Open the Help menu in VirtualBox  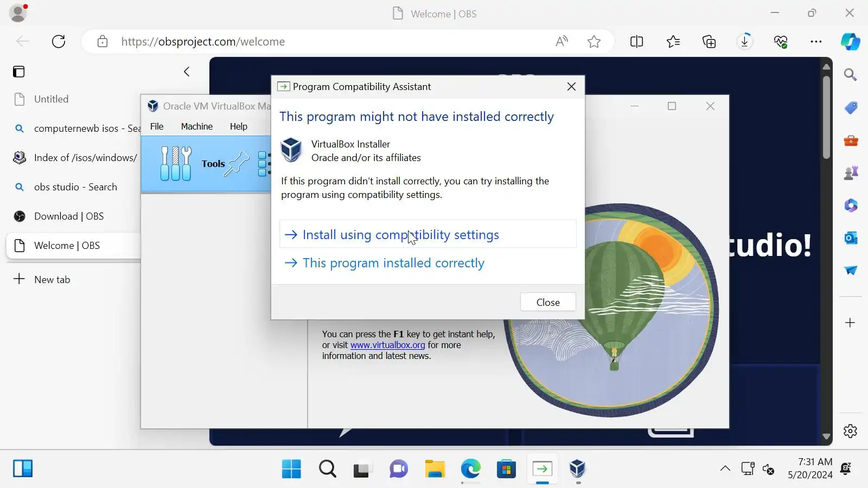point(239,126)
